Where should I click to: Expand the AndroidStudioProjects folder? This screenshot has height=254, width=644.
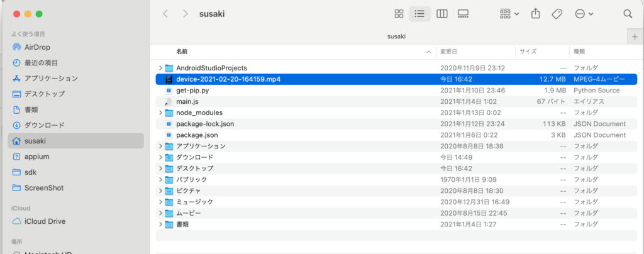click(160, 68)
